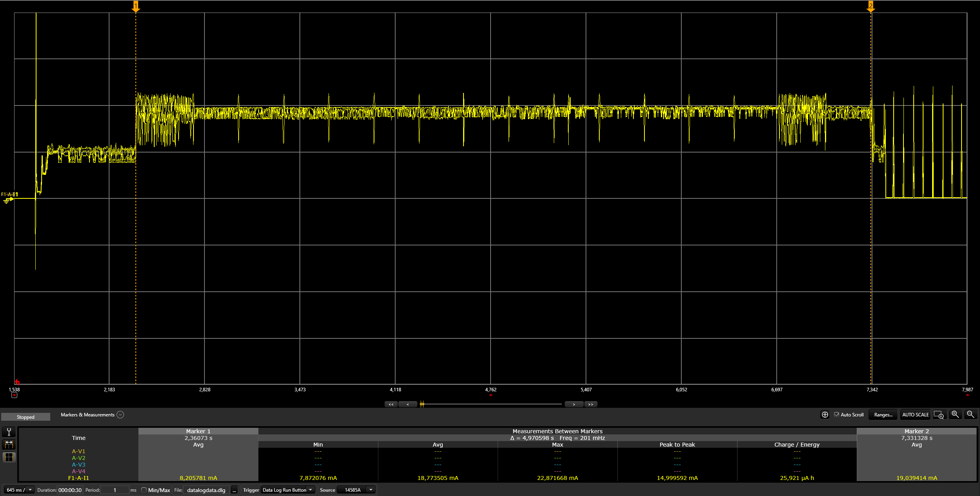The height and width of the screenshot is (496, 980).
Task: Expand the Markers & Measurements chevron
Action: coord(120,414)
